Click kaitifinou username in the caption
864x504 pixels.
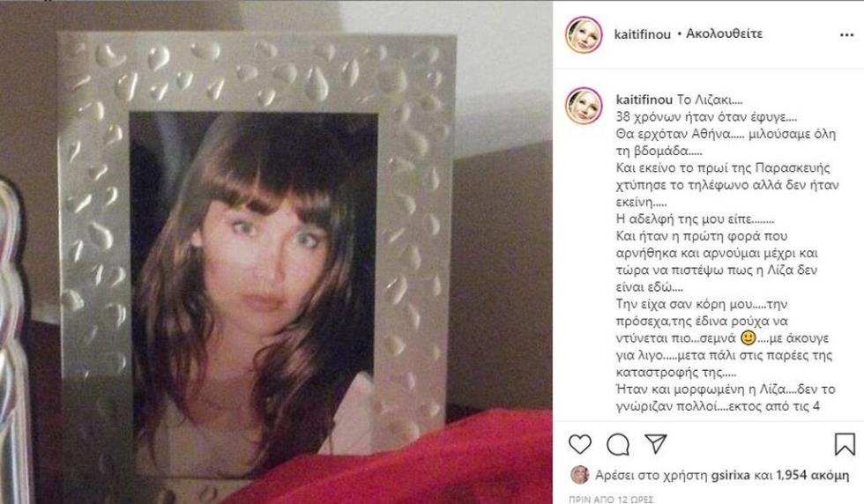(644, 100)
